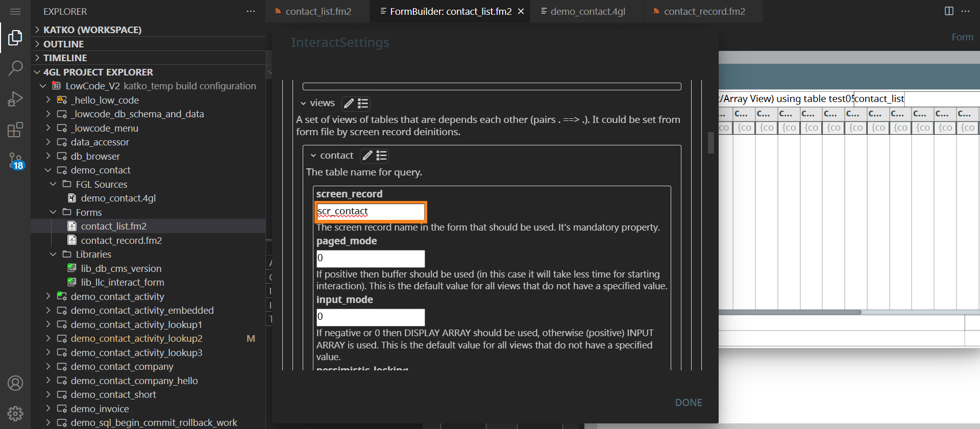
Task: Switch to the contact_record.fm2 tab
Action: [704, 11]
